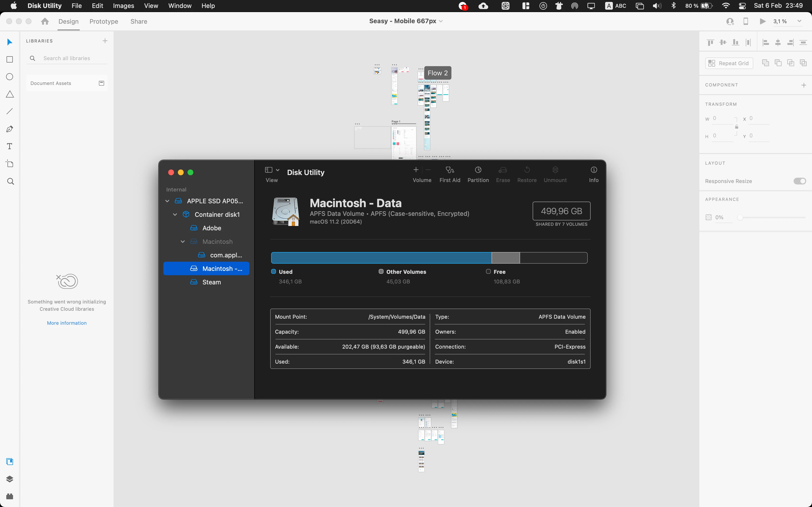Screen dimensions: 812x507
Task: Click the desktop preview play button
Action: click(x=762, y=21)
